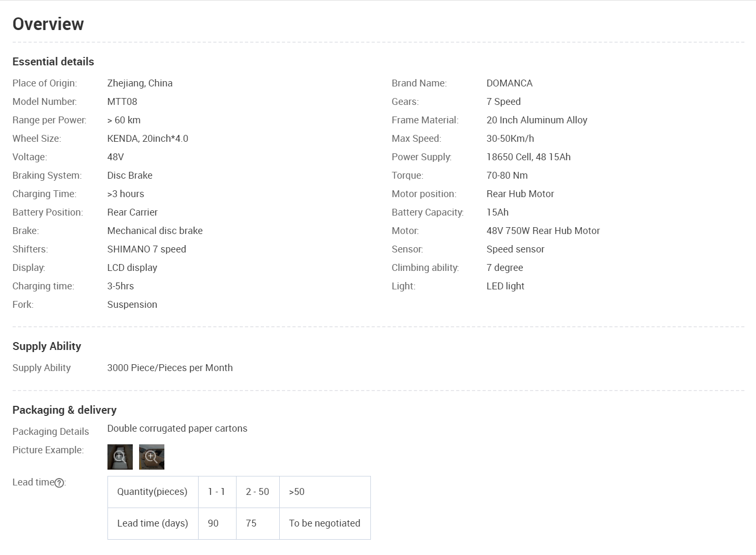Click the 3000 Piece/Pieces per Month text

point(170,368)
